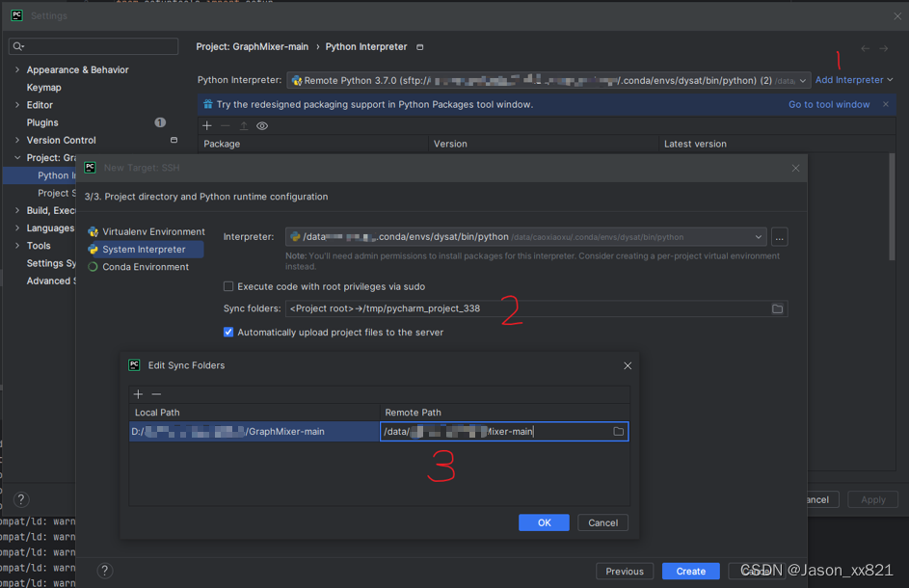The width and height of the screenshot is (909, 588).
Task: Close the Edit Sync Folders dialog
Action: click(628, 366)
